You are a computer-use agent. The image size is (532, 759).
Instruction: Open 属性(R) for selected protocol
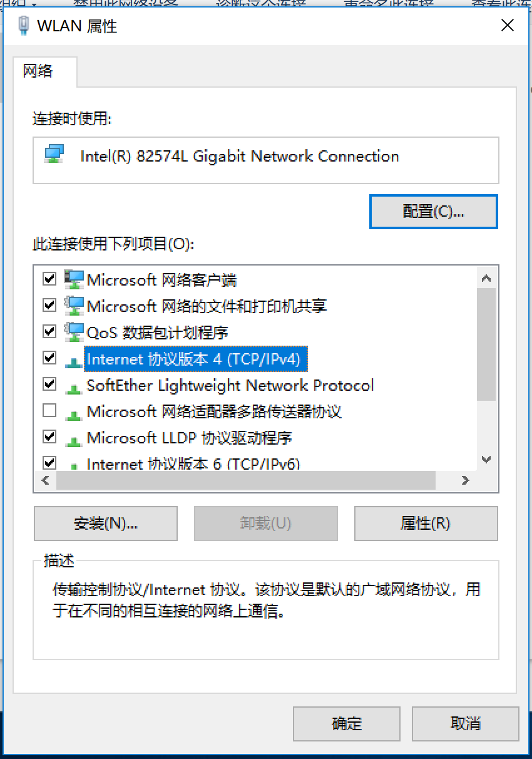[426, 524]
